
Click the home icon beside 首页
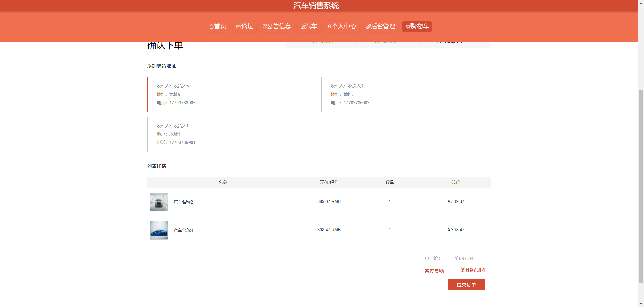click(x=211, y=27)
